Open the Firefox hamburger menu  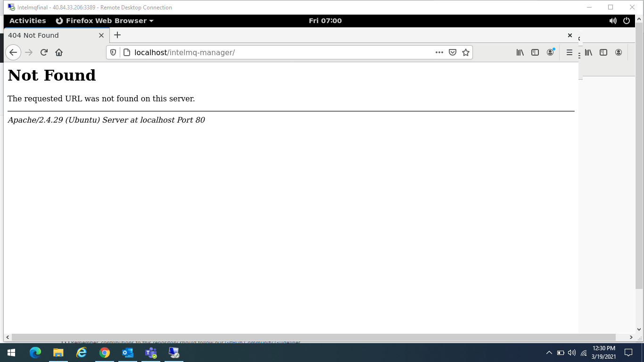(570, 52)
